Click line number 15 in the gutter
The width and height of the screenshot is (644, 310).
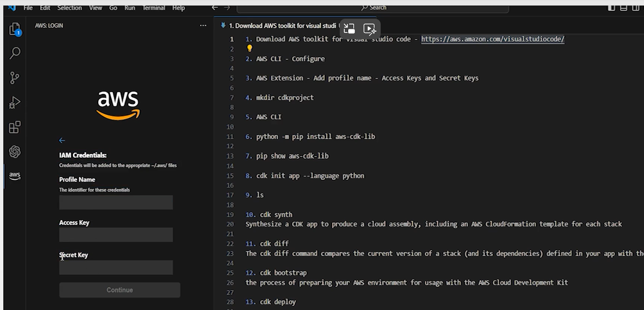tap(230, 176)
